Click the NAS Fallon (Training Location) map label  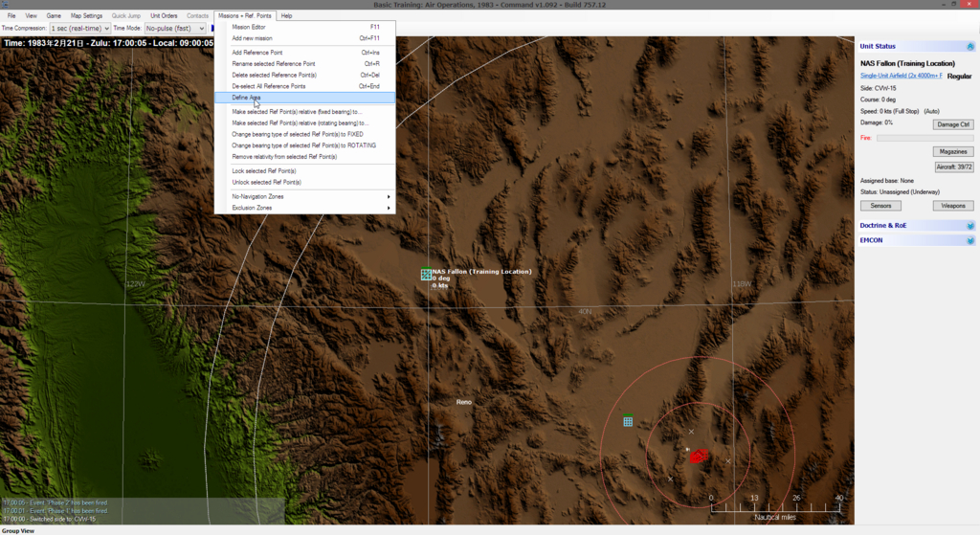482,271
